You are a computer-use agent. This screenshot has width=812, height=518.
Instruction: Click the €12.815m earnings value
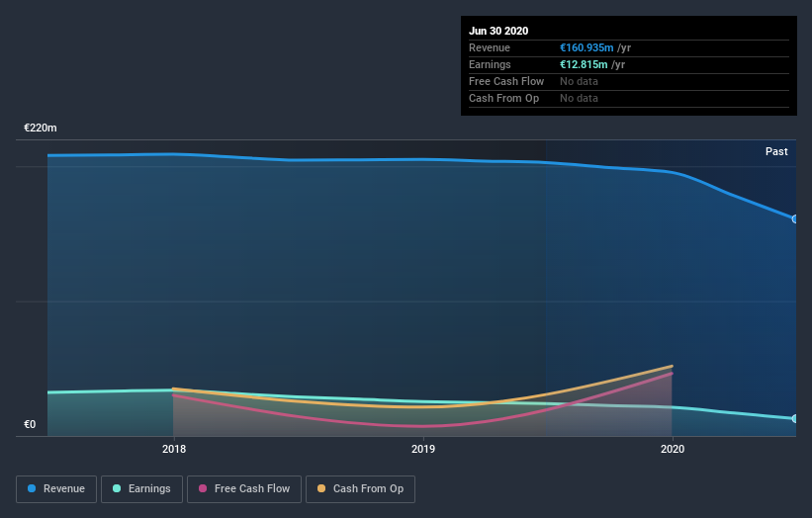click(584, 64)
